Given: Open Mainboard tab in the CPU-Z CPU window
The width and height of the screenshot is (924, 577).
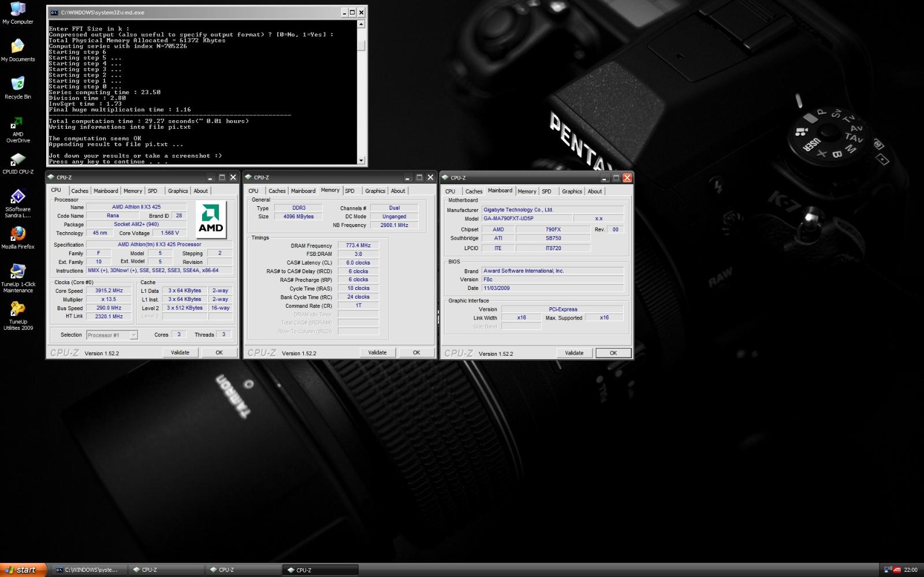Looking at the screenshot, I should (x=106, y=191).
